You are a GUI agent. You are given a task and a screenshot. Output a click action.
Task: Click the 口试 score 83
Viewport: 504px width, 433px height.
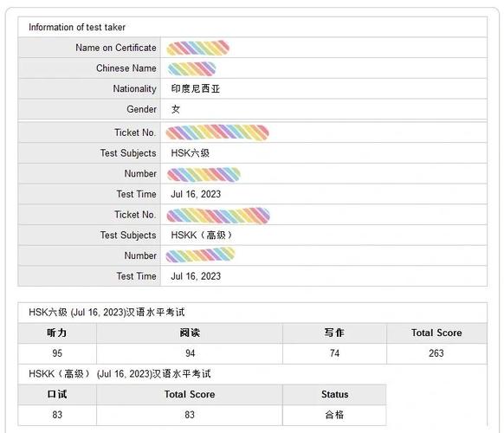(x=57, y=415)
